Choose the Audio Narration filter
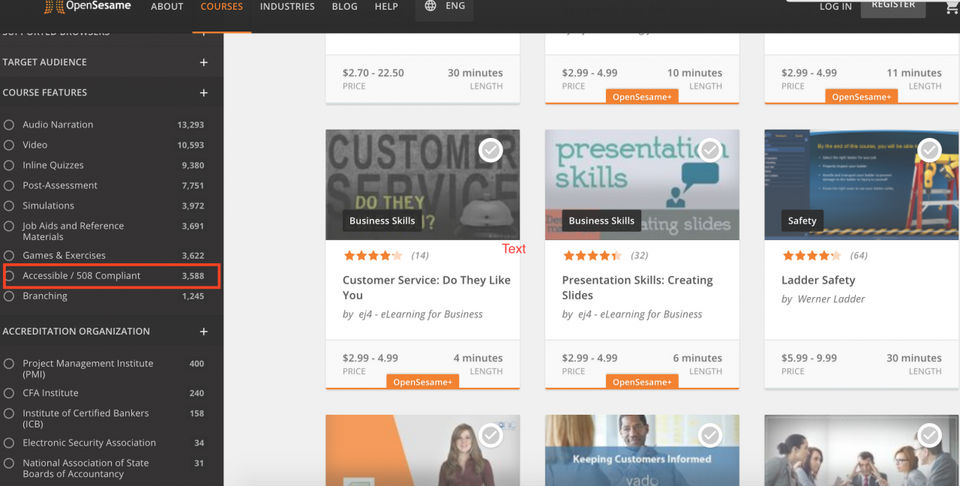This screenshot has width=960, height=486. click(9, 124)
